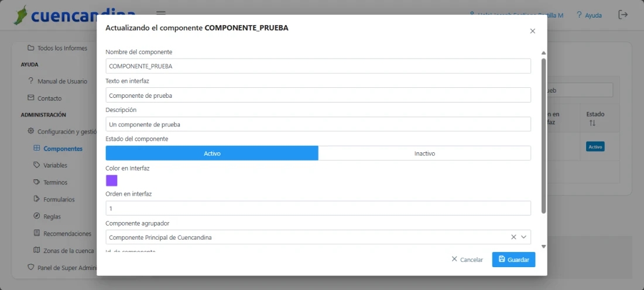Open Reglas in the sidebar

tap(52, 216)
